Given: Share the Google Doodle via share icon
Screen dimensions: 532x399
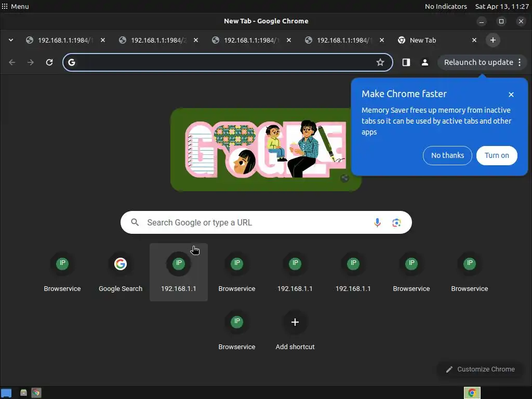Looking at the screenshot, I should click(x=344, y=178).
